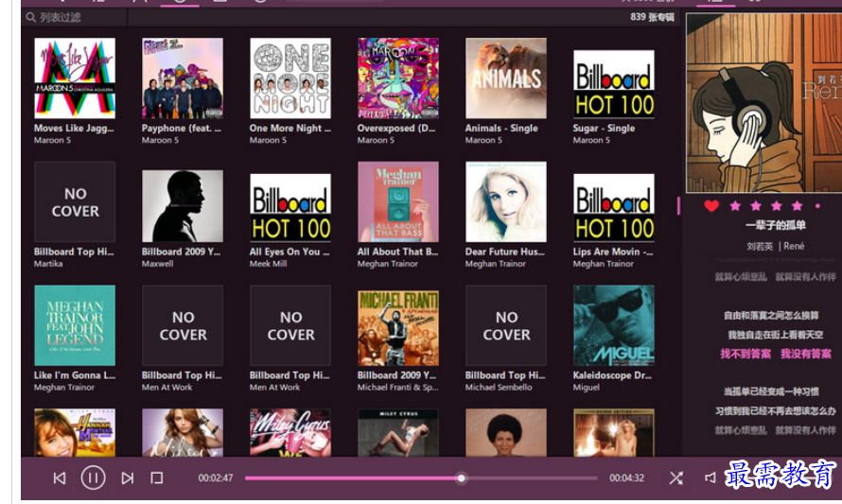
Task: Pause the current song
Action: point(93,478)
